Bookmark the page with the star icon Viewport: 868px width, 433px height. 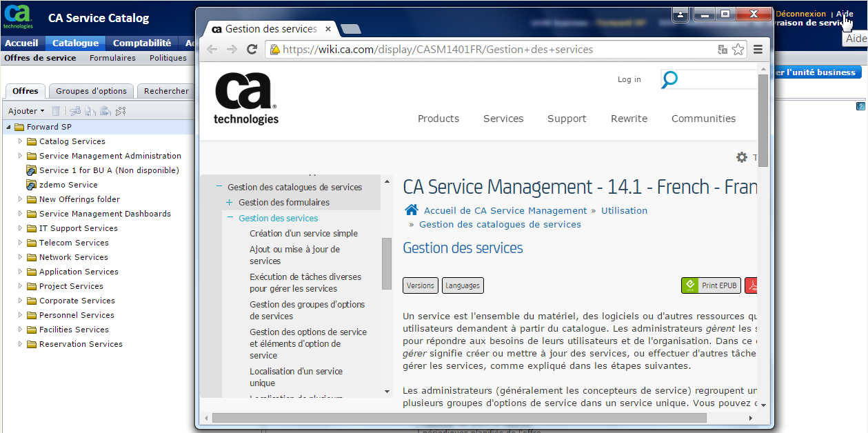[738, 50]
